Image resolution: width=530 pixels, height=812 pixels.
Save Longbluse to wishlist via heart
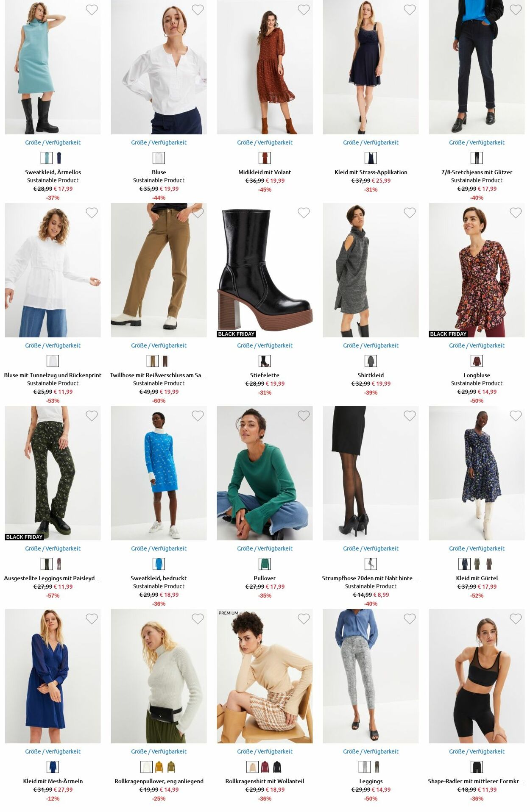click(516, 213)
